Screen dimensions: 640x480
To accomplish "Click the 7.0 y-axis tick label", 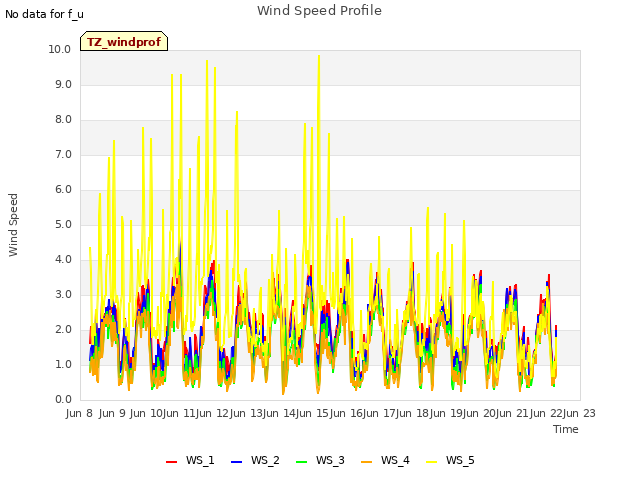I will (x=63, y=155).
